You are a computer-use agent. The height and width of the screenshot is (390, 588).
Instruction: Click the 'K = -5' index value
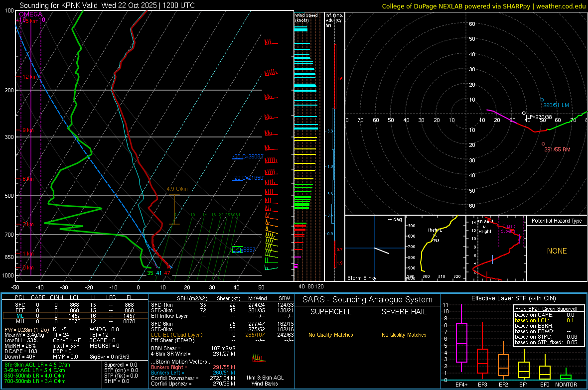[x=60, y=329]
